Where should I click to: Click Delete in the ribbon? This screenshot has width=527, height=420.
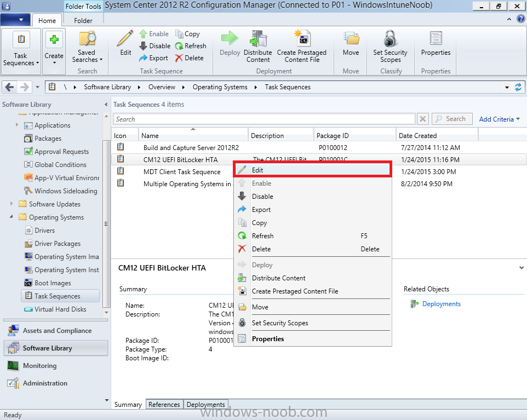point(189,58)
